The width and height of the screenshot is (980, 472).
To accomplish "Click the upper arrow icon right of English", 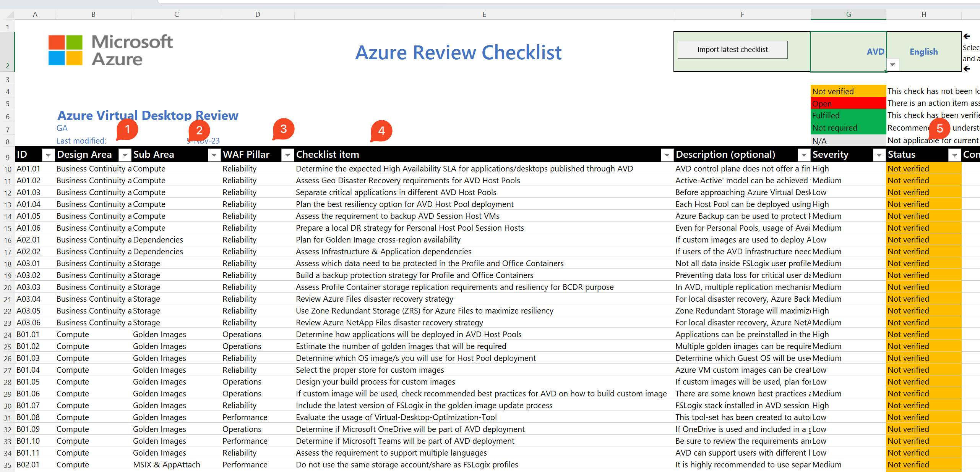I will pyautogui.click(x=967, y=36).
